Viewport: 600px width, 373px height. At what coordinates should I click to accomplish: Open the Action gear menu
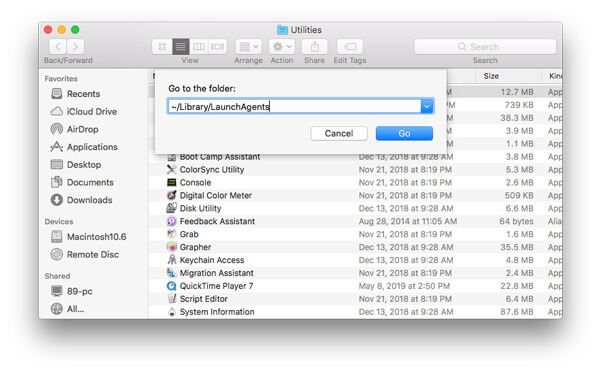pyautogui.click(x=282, y=47)
